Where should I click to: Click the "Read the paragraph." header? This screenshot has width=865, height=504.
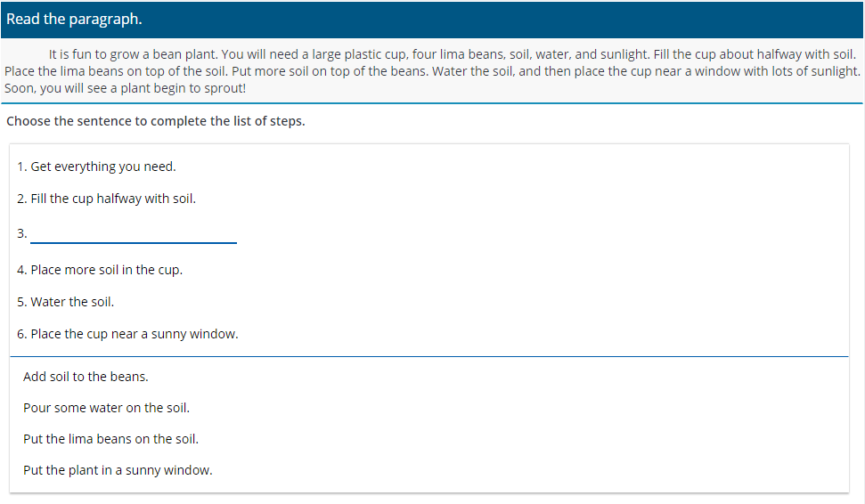[74, 20]
